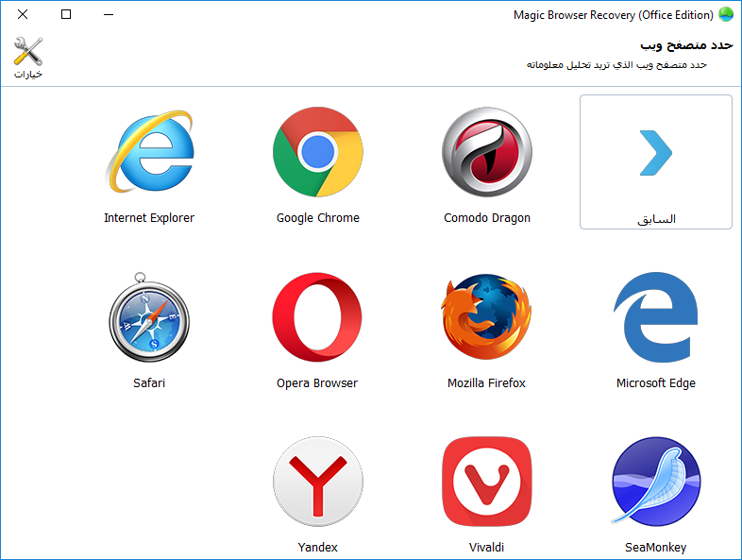742x560 pixels.
Task: Go back with the السابق arrow button
Action: [x=656, y=161]
